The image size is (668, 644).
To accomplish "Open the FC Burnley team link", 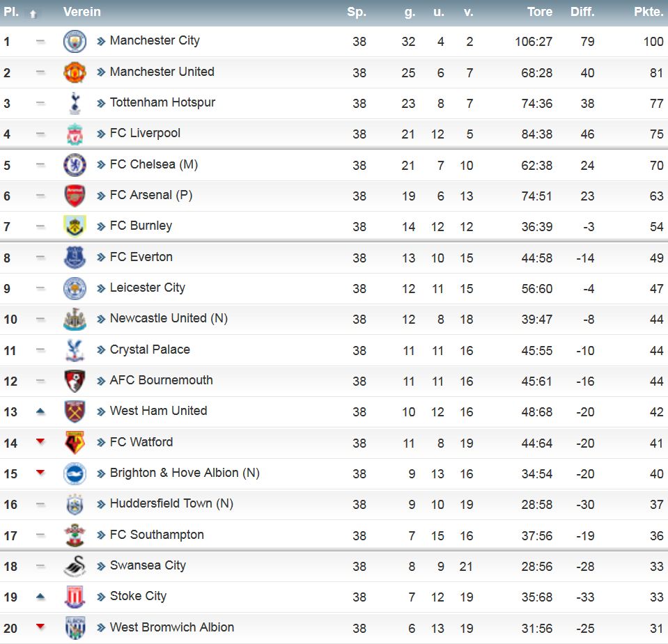I will pos(141,226).
